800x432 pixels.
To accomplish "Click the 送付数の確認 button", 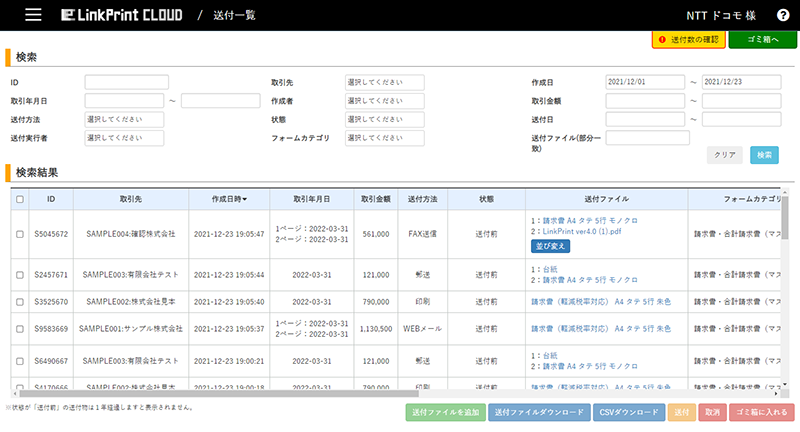I will tap(689, 40).
